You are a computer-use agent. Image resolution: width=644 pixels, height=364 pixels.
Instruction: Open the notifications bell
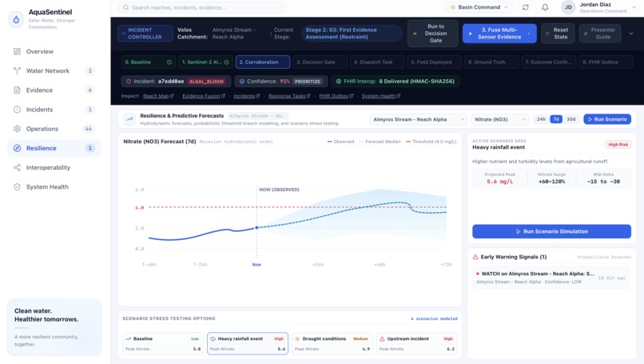[x=545, y=7]
